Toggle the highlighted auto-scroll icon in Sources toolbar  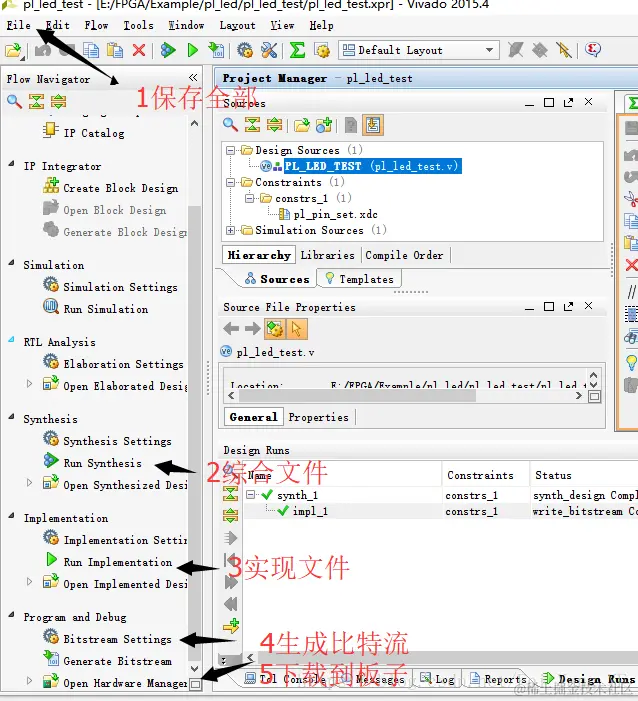(373, 125)
